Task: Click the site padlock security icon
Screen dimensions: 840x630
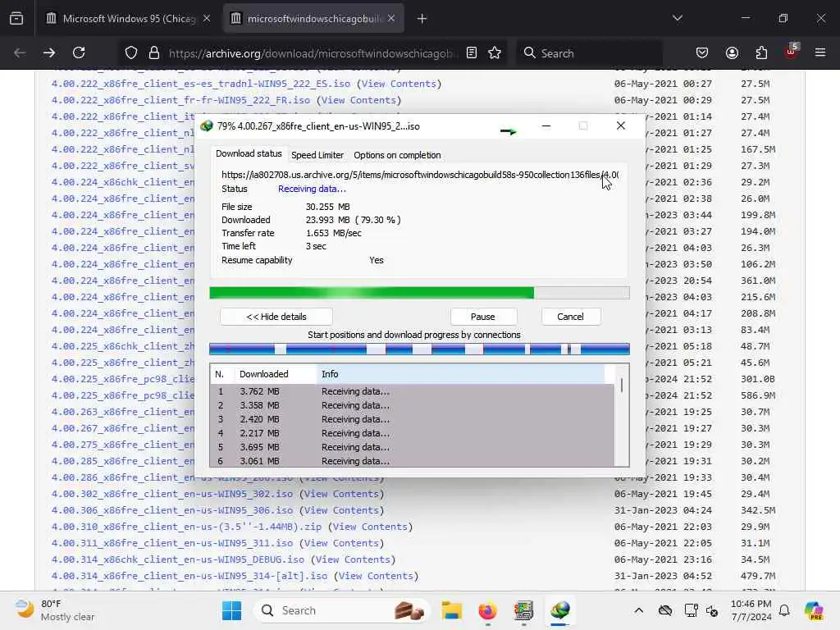Action: [x=154, y=52]
